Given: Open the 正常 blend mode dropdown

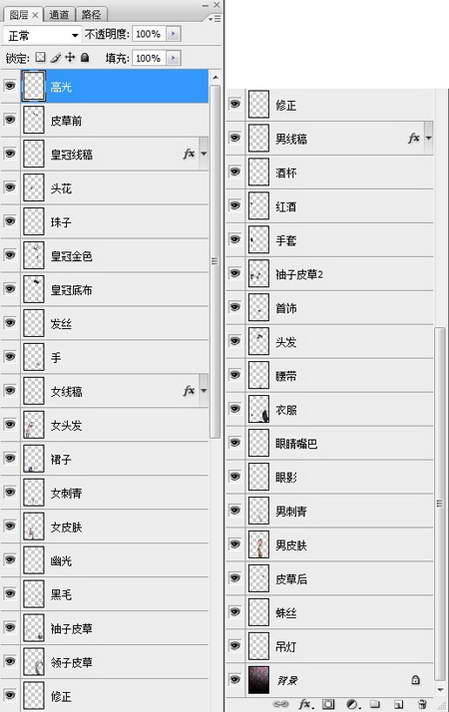Looking at the screenshot, I should coord(42,35).
